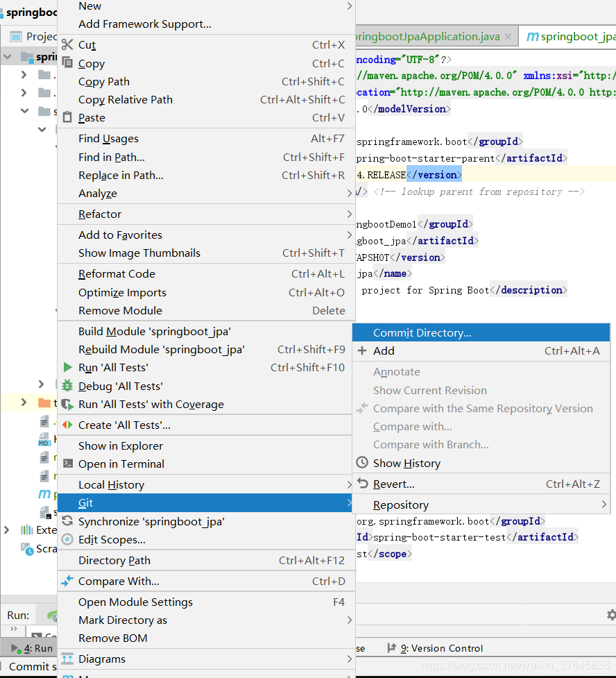Viewport: 616px width, 678px height.
Task: Expand the Diagrams submenu arrow
Action: (350, 659)
